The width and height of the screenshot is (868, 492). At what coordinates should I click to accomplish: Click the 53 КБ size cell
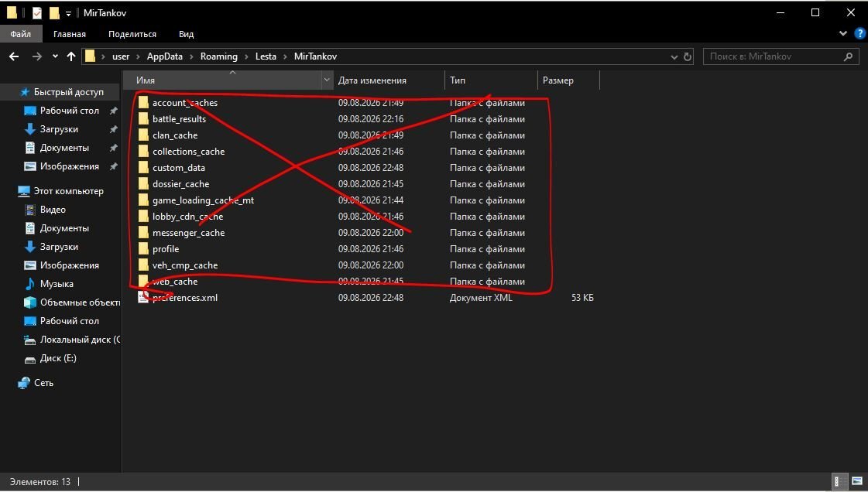(582, 298)
